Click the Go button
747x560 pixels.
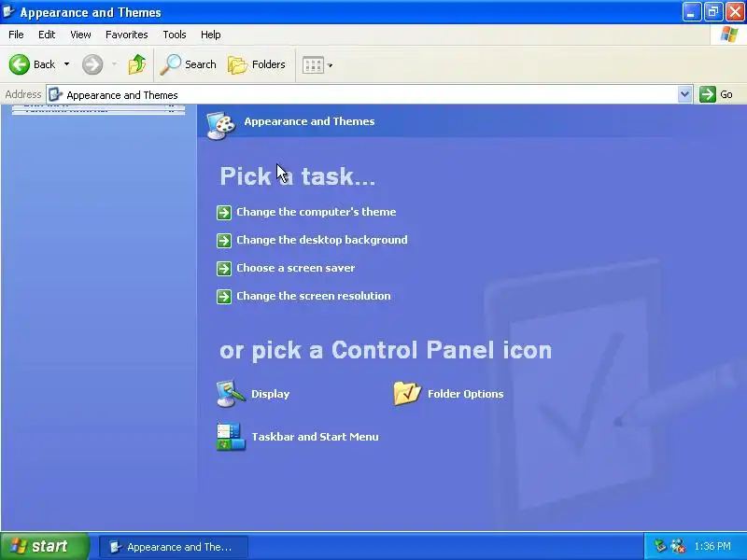(716, 94)
